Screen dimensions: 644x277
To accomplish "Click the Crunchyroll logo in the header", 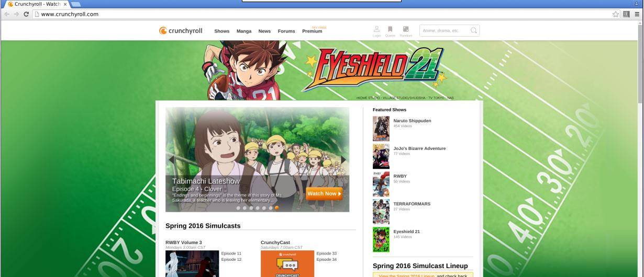I will click(x=181, y=31).
